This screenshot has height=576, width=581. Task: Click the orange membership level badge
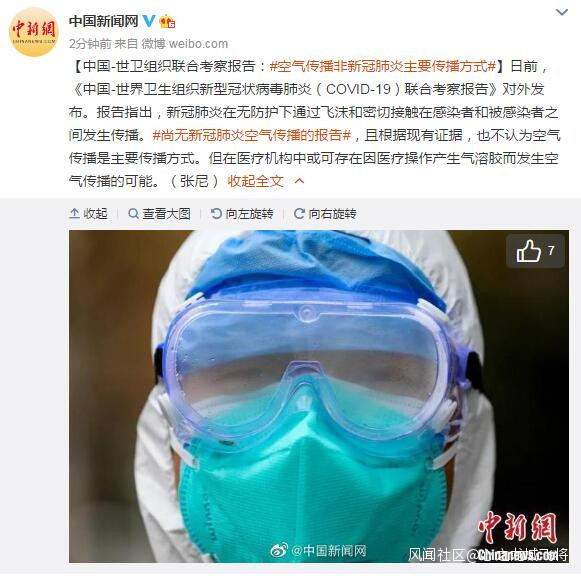click(167, 21)
